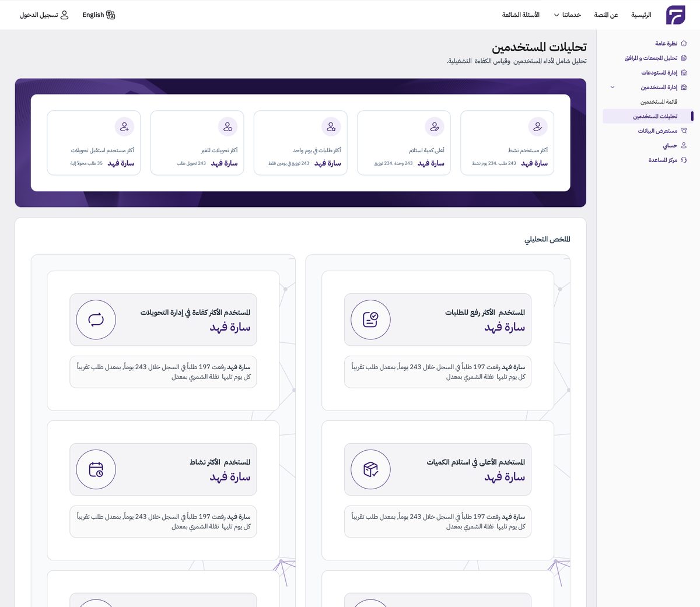Viewport: 700px width, 607px height.
Task: Click the checklist icon on المستخدم الأكثر رفع للطلبات
Action: coord(370,320)
